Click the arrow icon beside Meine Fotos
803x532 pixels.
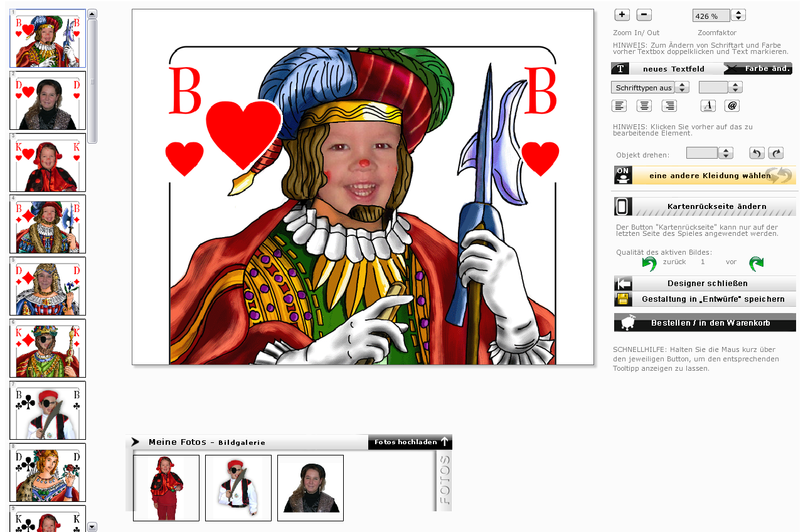point(135,442)
